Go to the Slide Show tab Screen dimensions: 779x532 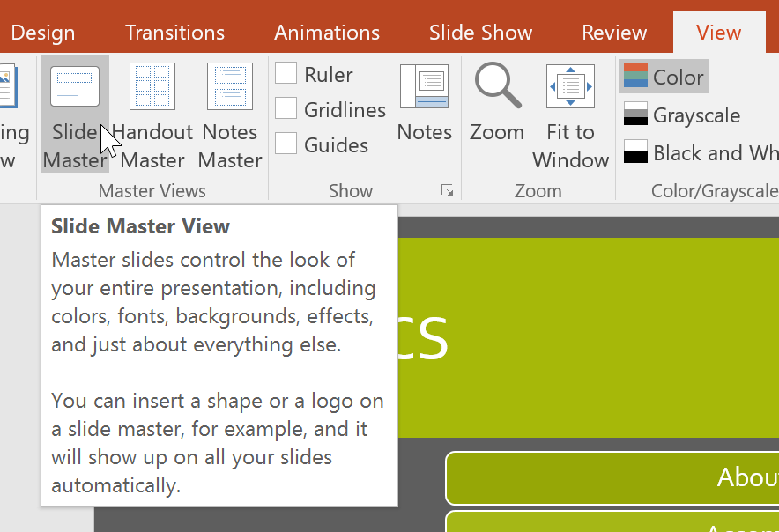click(481, 32)
